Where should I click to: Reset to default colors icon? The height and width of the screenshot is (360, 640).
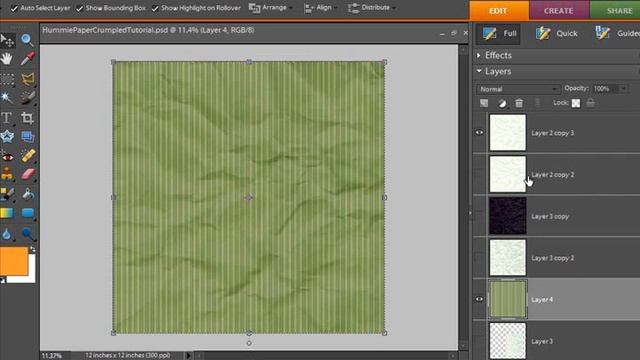pyautogui.click(x=2, y=280)
